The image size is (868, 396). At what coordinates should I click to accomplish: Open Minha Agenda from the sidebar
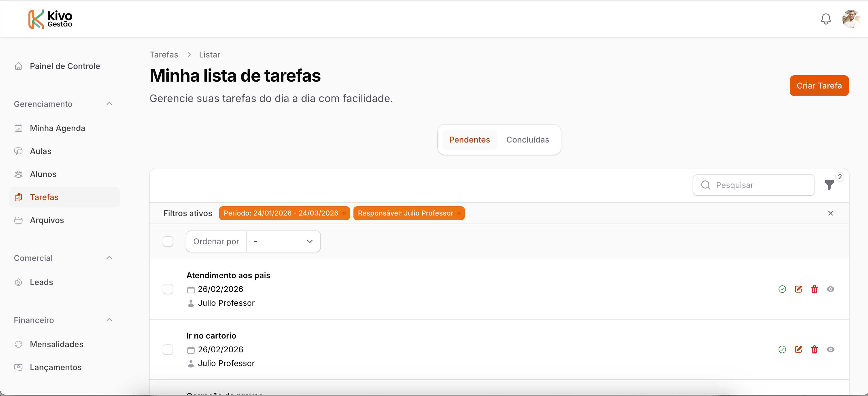(x=57, y=128)
